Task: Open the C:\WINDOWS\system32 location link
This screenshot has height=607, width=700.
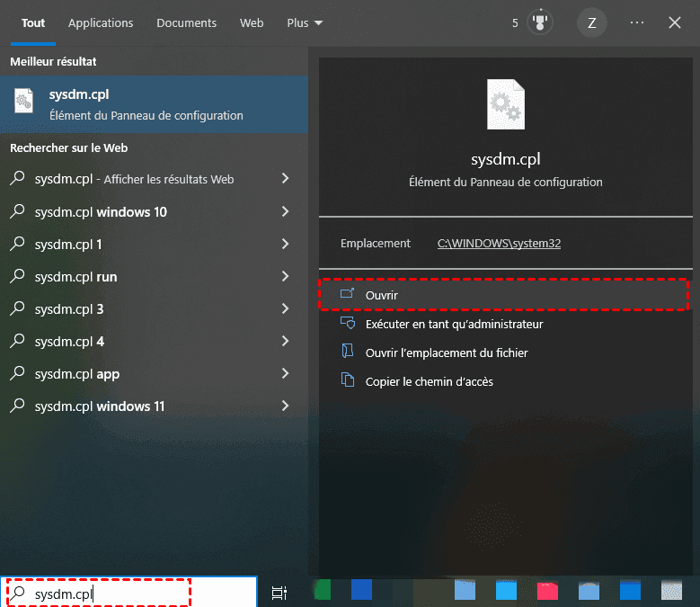Action: 499,243
